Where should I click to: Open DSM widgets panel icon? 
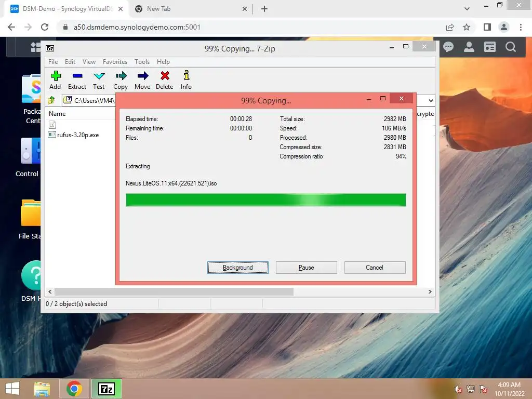(x=489, y=47)
